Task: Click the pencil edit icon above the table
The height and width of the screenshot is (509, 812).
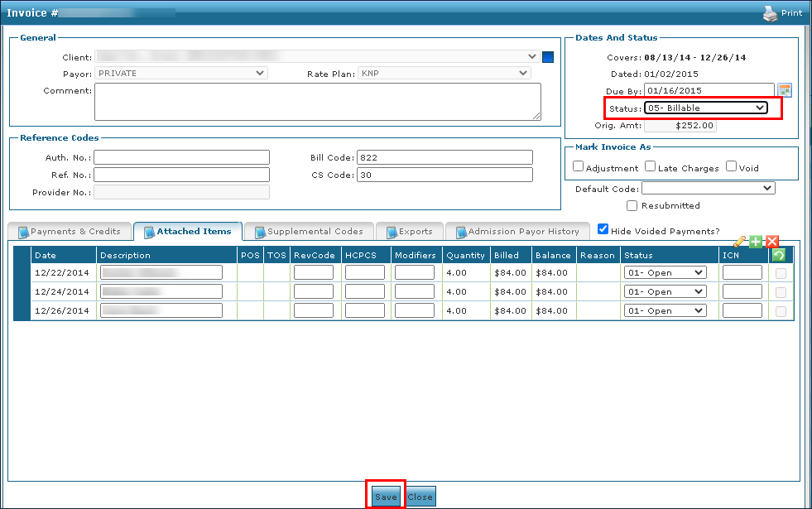Action: (x=740, y=242)
